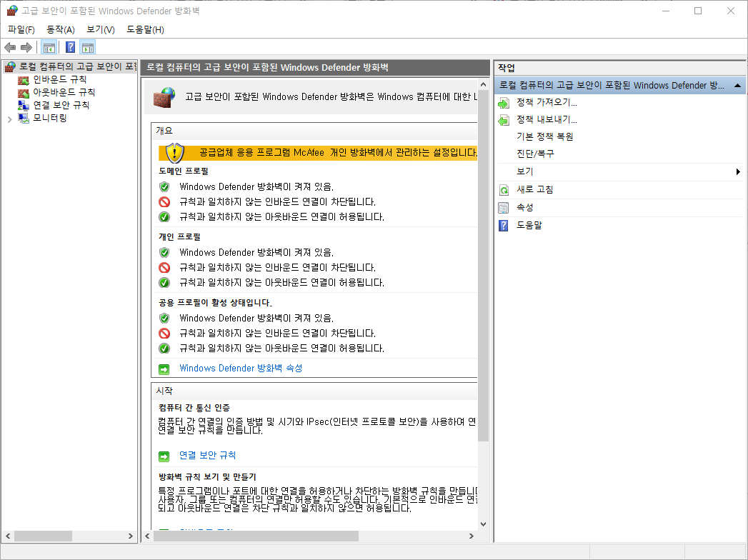
Task: Click green shield icon under 도메인 프로필
Action: (x=164, y=186)
